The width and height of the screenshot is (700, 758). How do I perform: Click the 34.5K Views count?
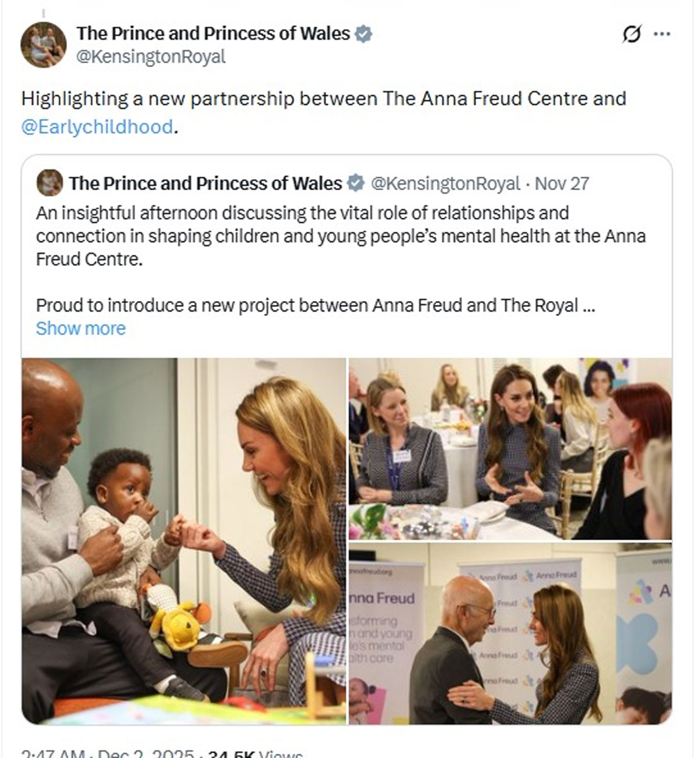pos(255,753)
